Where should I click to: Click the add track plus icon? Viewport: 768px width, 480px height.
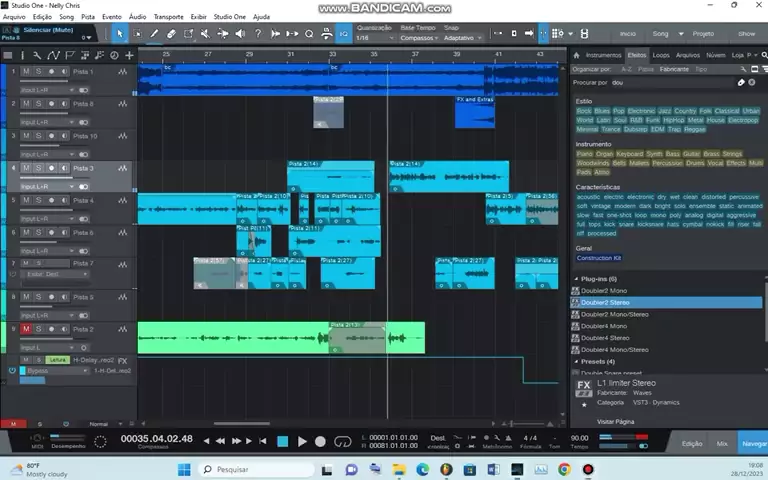click(129, 55)
